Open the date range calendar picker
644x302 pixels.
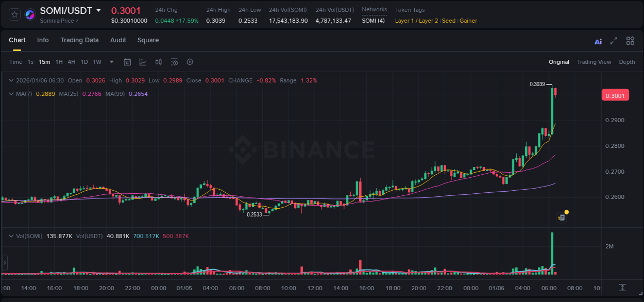pyautogui.click(x=127, y=62)
